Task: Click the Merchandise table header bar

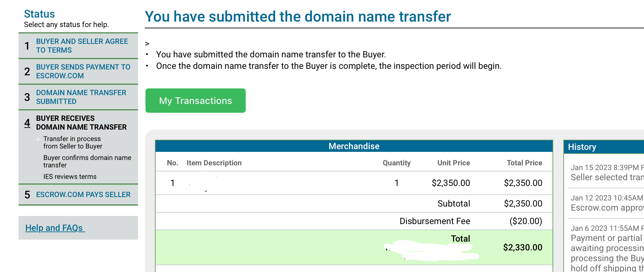Action: pyautogui.click(x=354, y=146)
